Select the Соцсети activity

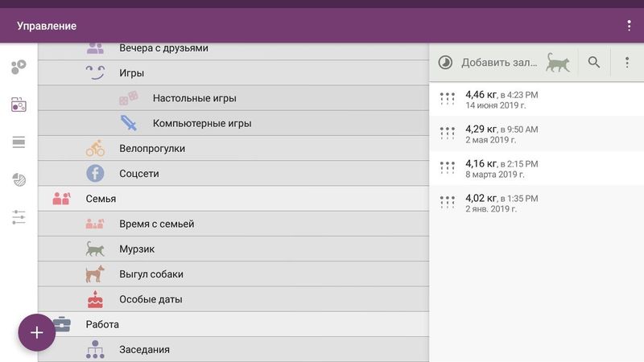point(233,173)
